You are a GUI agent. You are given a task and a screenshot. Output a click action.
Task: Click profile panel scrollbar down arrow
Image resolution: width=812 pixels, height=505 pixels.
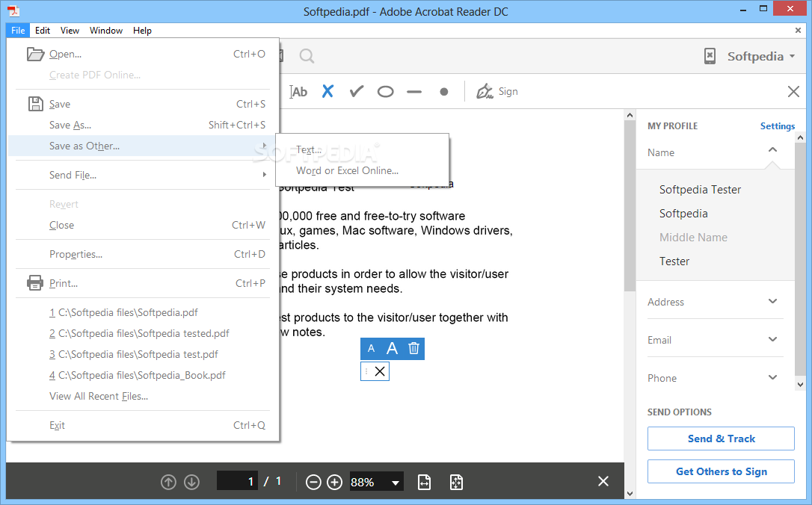pyautogui.click(x=800, y=385)
